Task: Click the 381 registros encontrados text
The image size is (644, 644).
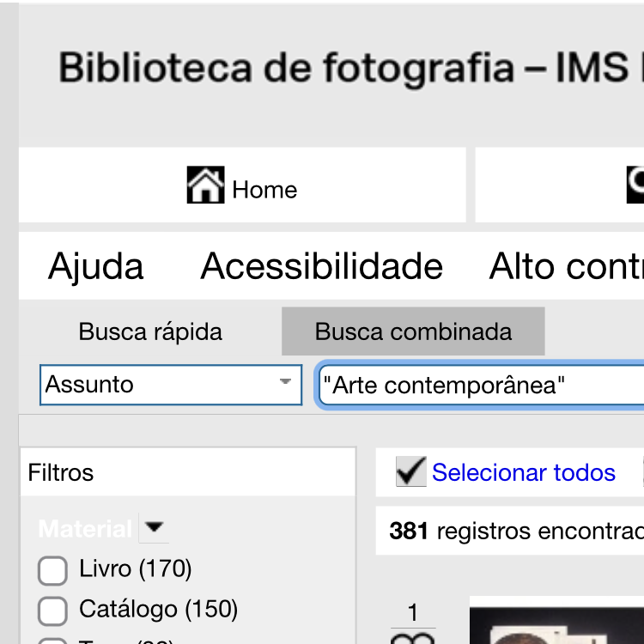Action: tap(516, 531)
